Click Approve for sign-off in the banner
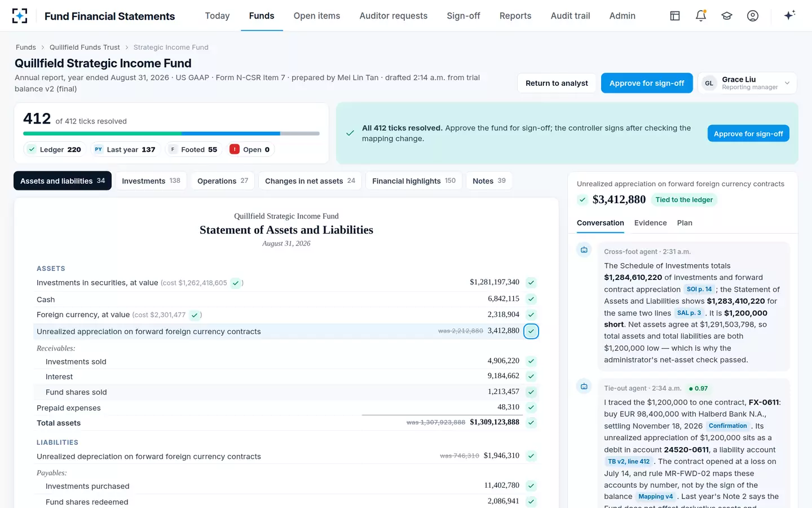This screenshot has width=812, height=508. pyautogui.click(x=748, y=134)
